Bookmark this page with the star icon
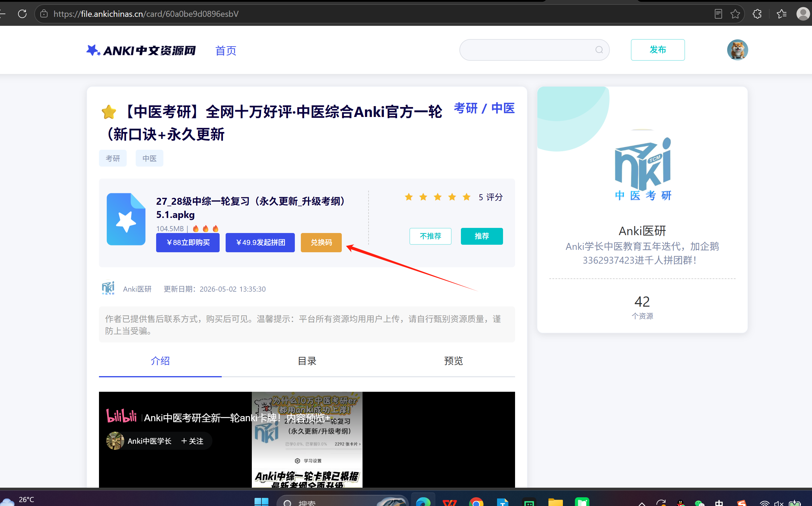 [x=735, y=14]
